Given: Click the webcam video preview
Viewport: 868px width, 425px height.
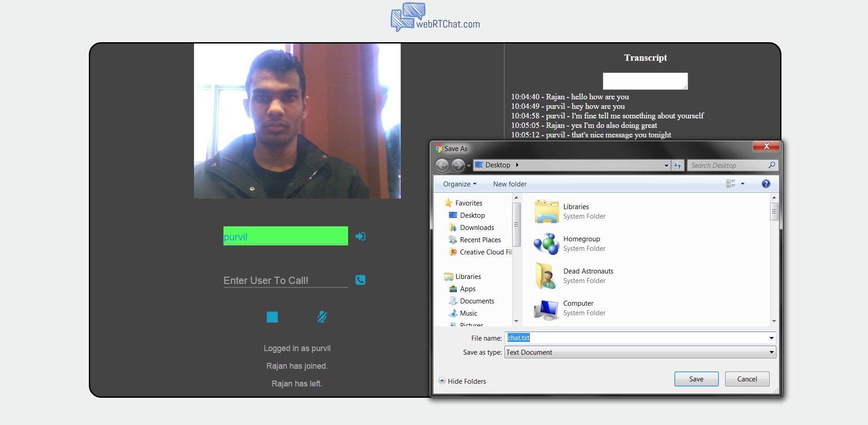Looking at the screenshot, I should pyautogui.click(x=297, y=121).
